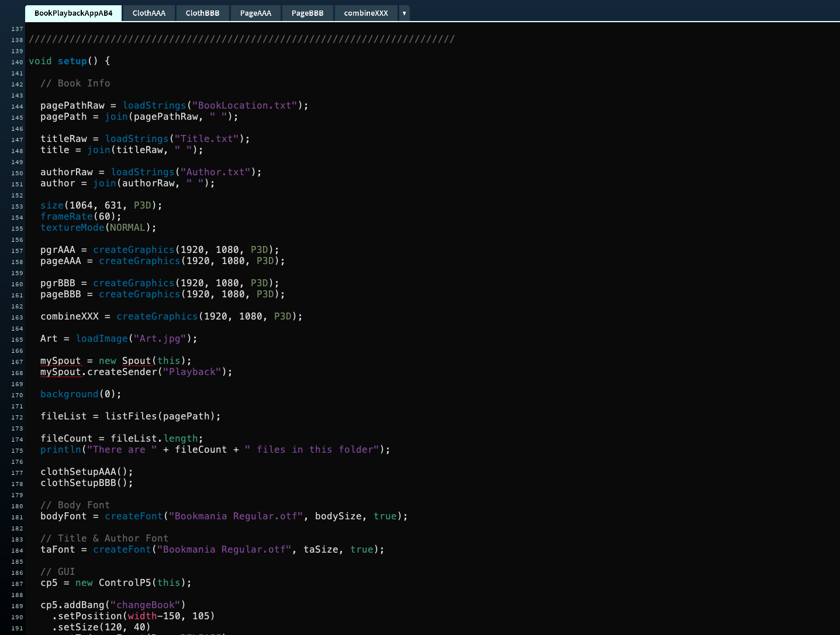The height and width of the screenshot is (635, 840).
Task: Click the addBang("changeBook") line
Action: click(x=113, y=605)
